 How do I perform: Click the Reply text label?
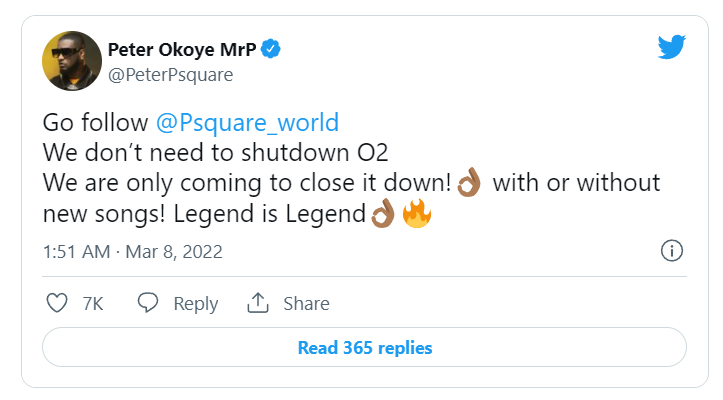(196, 304)
